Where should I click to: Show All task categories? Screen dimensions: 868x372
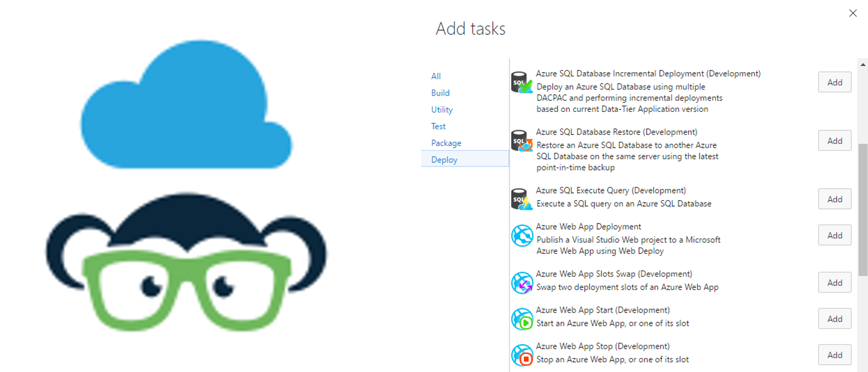(x=436, y=76)
